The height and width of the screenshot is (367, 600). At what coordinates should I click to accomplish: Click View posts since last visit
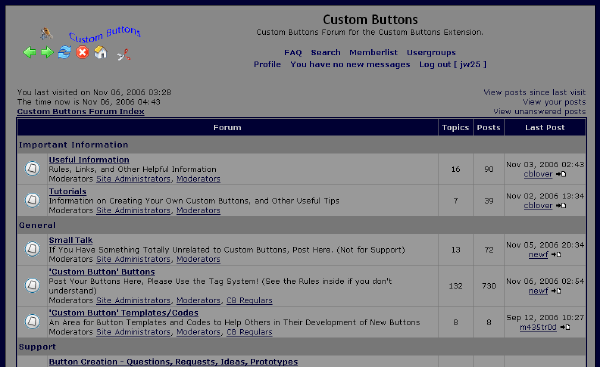click(535, 92)
